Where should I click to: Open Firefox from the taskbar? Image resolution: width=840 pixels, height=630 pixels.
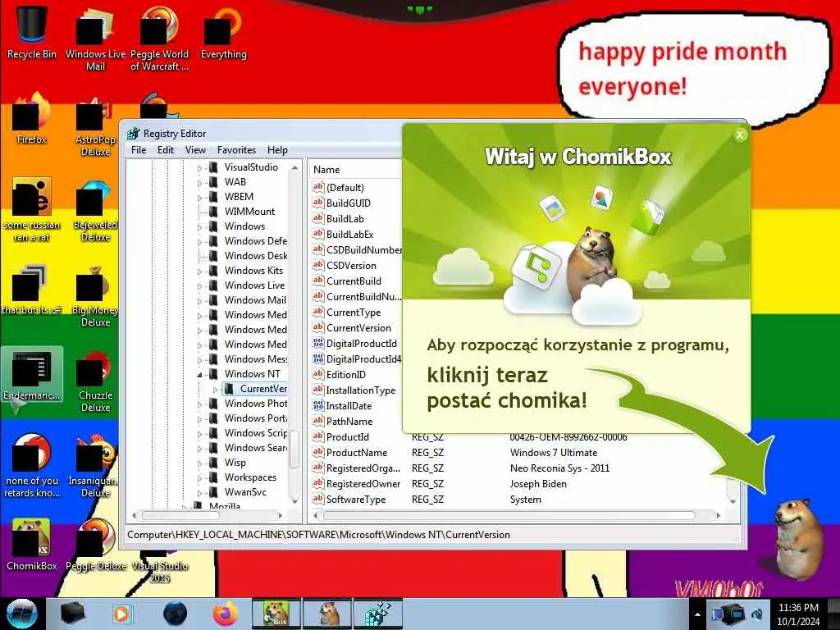coord(225,614)
